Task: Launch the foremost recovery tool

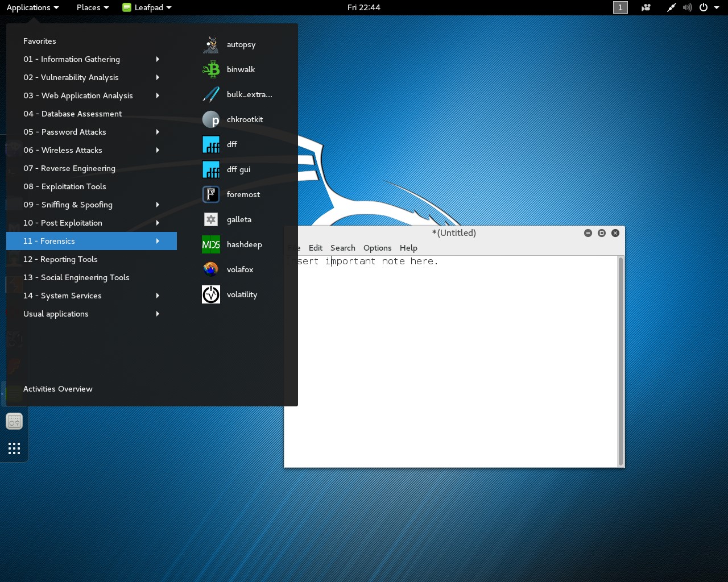Action: (243, 194)
